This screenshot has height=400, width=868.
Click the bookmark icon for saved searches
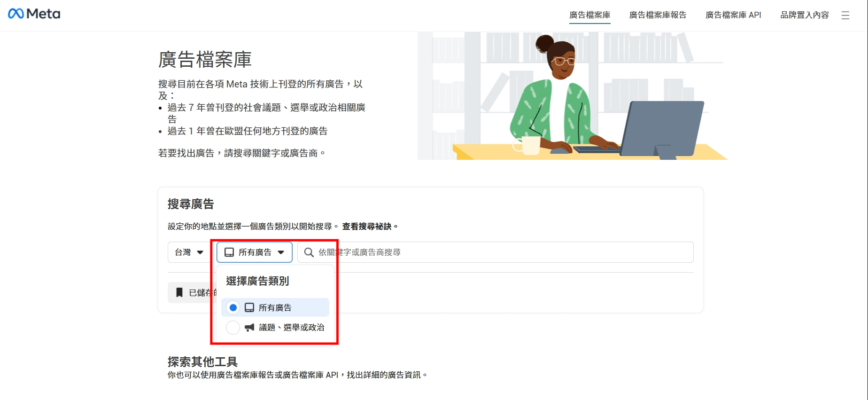[179, 293]
